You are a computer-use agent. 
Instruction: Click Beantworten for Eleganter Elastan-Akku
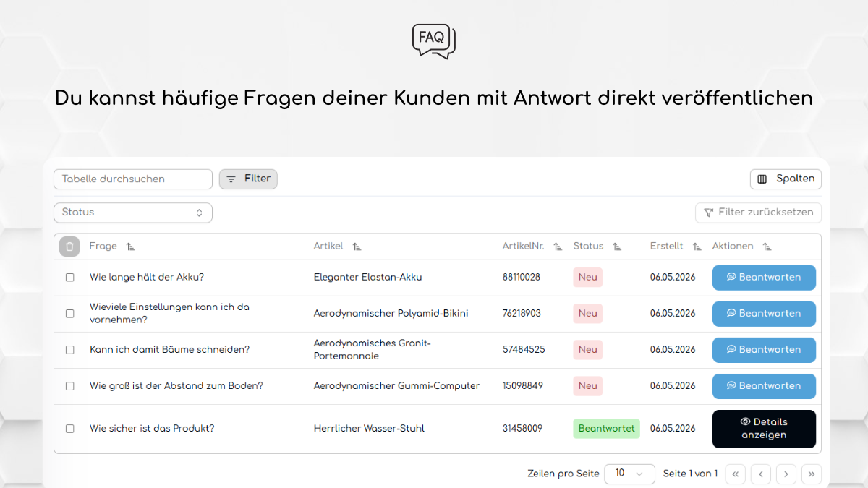(x=764, y=278)
